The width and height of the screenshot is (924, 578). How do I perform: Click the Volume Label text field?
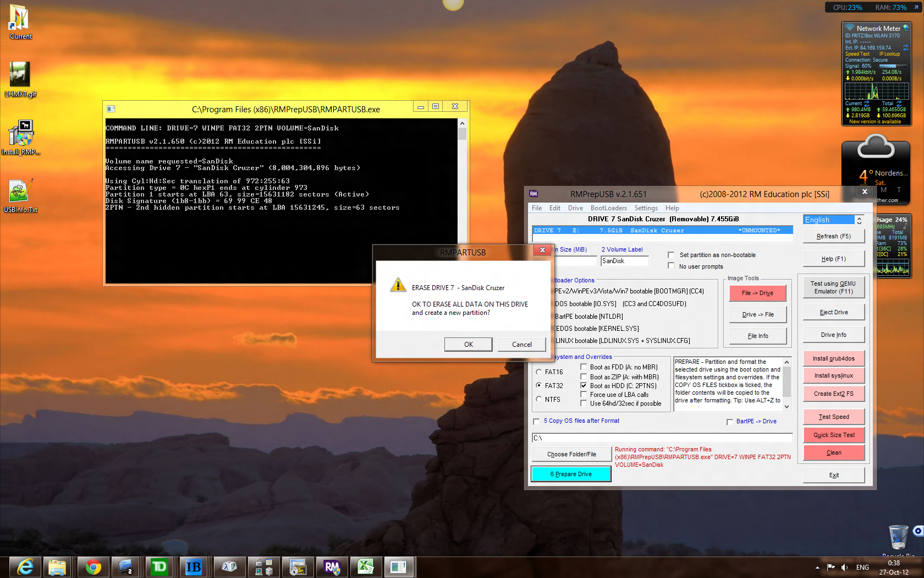(624, 261)
